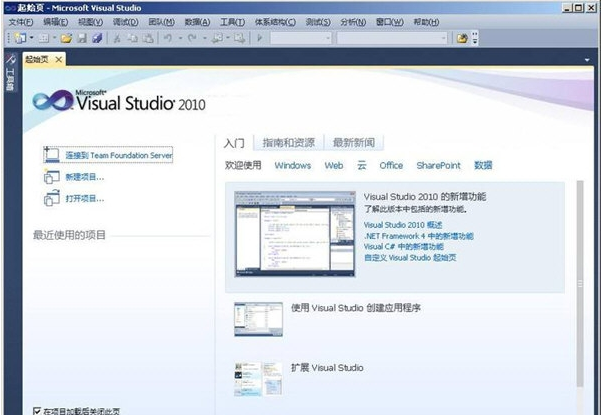Image resolution: width=601 pixels, height=415 pixels.
Task: Select the Office category link
Action: [x=391, y=166]
